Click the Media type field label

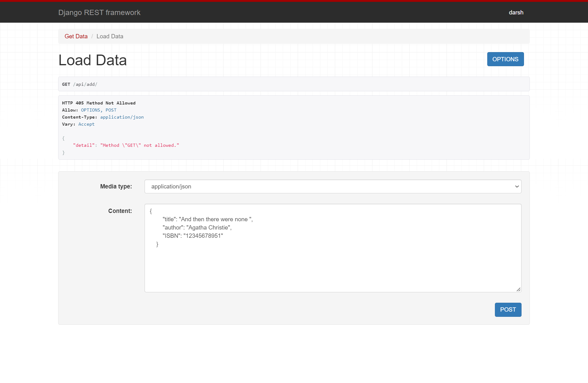[x=116, y=186]
